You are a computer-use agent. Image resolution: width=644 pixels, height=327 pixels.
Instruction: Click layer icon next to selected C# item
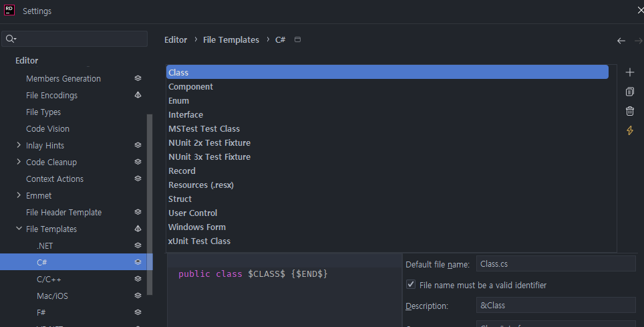coord(138,262)
